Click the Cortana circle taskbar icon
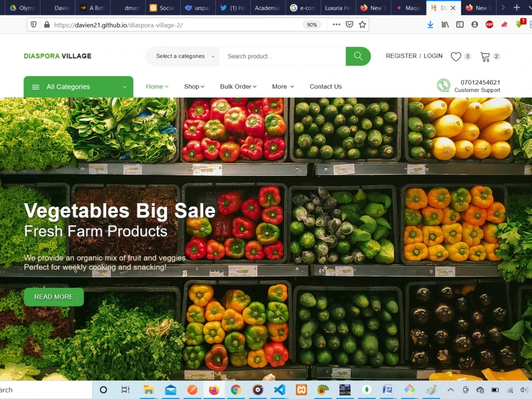532x399 pixels. 104,390
